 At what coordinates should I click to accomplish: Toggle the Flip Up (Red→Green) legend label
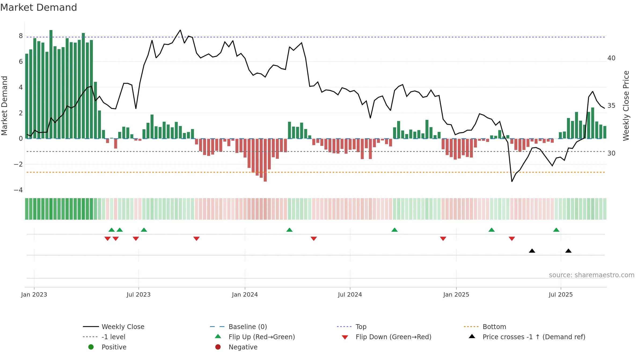[262, 337]
